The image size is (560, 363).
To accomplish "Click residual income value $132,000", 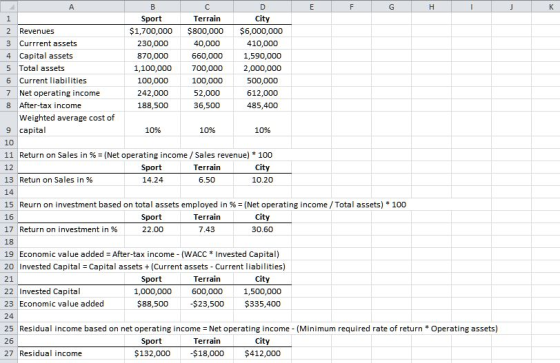I will [x=152, y=353].
